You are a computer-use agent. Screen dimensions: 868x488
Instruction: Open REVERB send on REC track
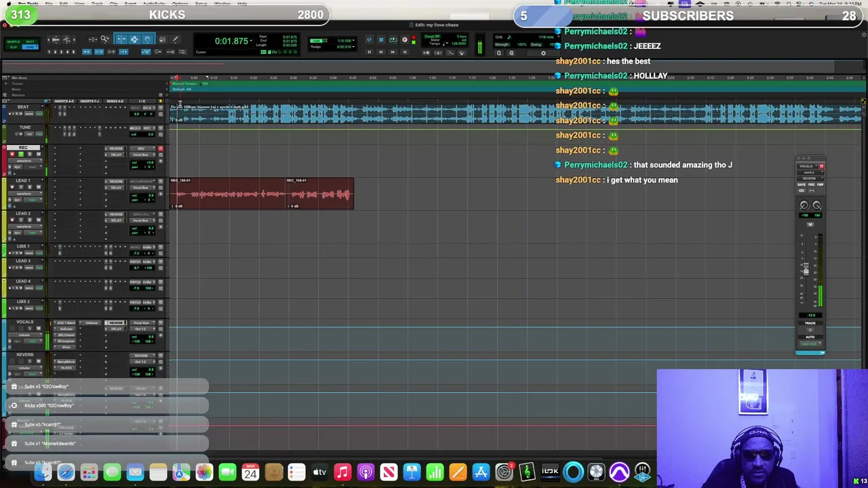pos(116,148)
